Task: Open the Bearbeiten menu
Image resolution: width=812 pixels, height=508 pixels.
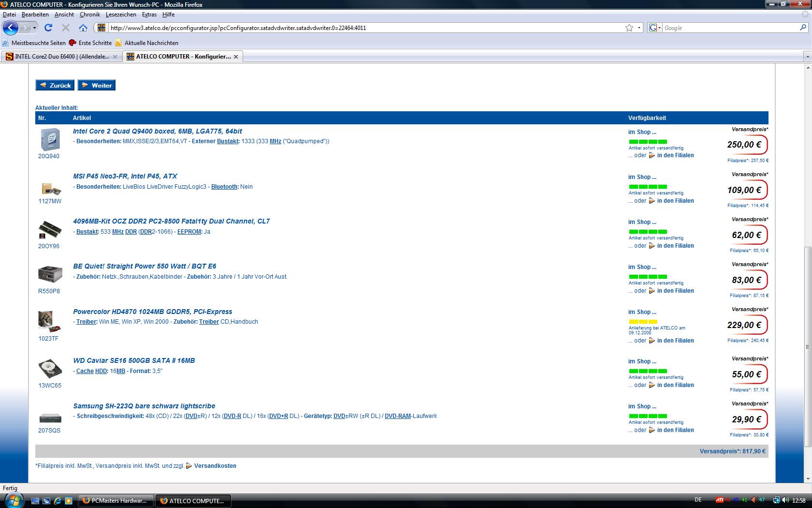Action: coord(35,15)
